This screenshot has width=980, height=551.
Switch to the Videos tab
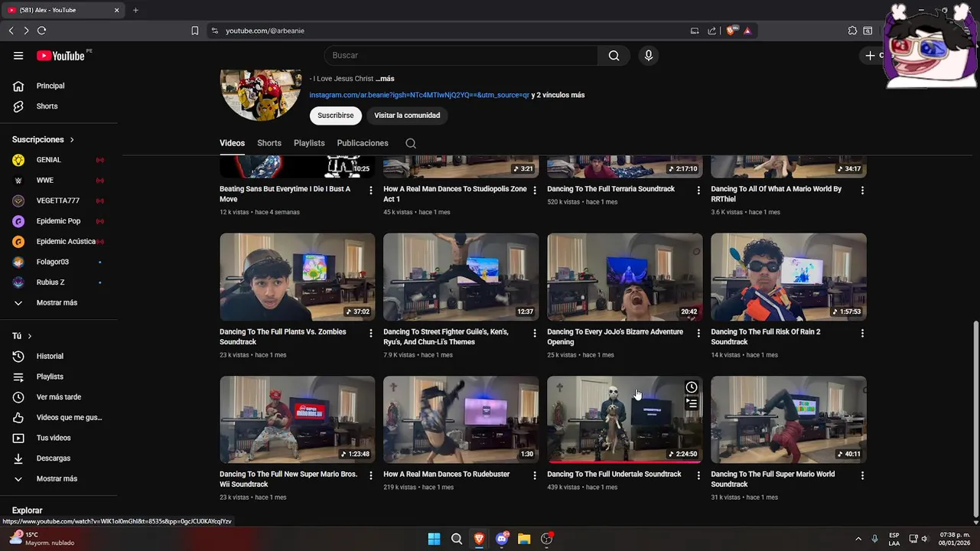(232, 143)
